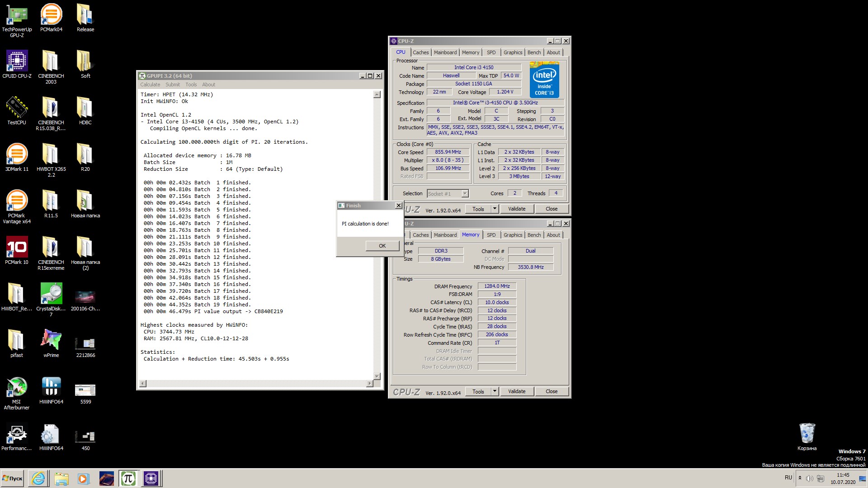Open Calculate menu in GPUPI
868x488 pixels.
point(150,84)
